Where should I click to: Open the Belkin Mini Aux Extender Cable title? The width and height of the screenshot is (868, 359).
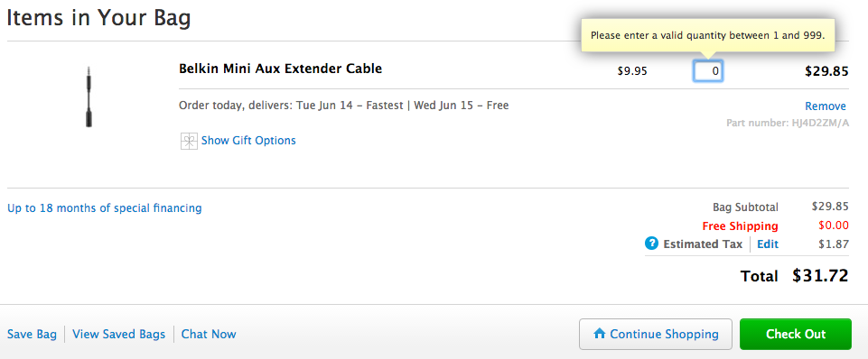coord(280,69)
